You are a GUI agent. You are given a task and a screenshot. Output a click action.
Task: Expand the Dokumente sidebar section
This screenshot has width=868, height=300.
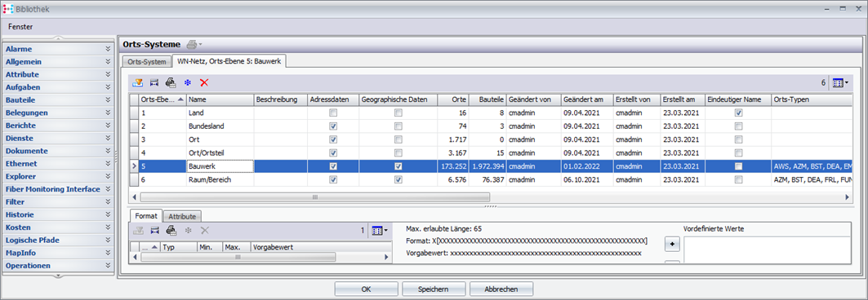point(58,151)
